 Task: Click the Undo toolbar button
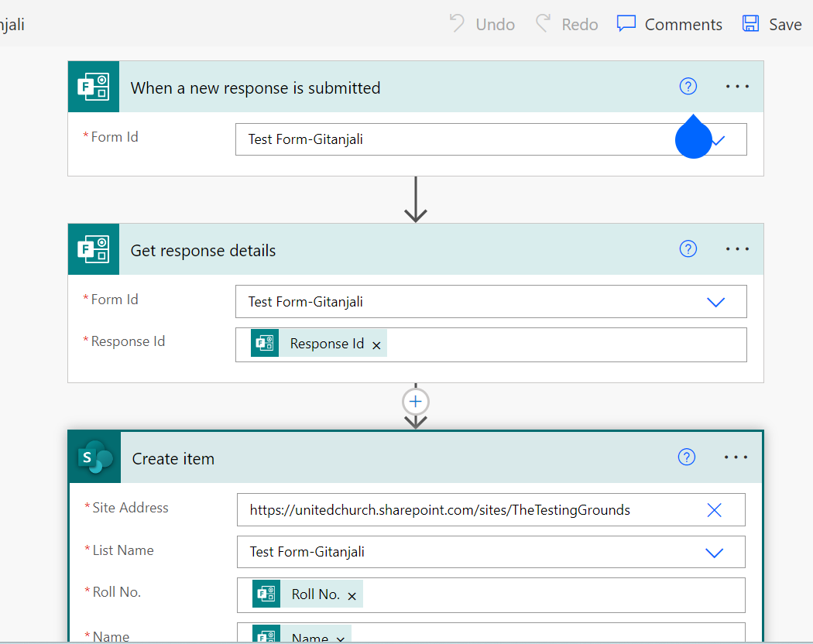[482, 24]
